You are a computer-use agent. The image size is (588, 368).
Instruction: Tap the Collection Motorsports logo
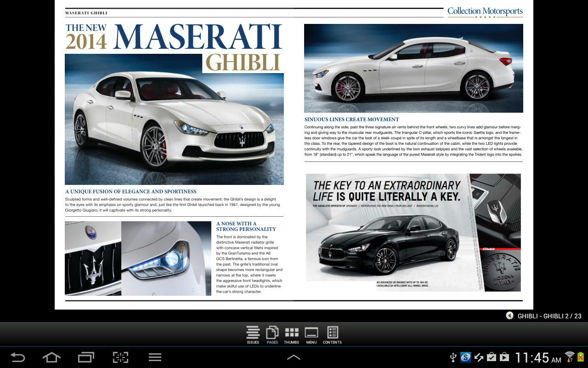click(485, 12)
